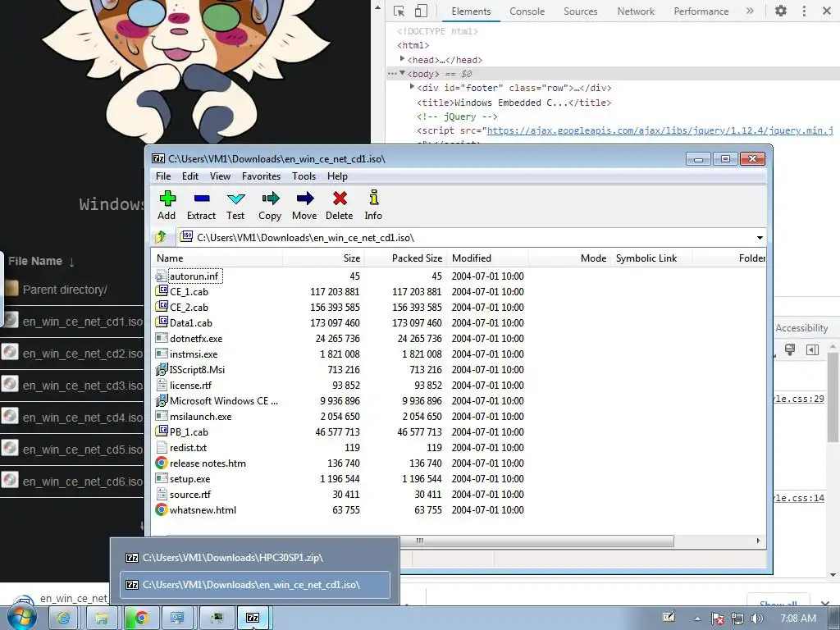The width and height of the screenshot is (840, 630).
Task: Open the View menu
Action: tap(220, 176)
